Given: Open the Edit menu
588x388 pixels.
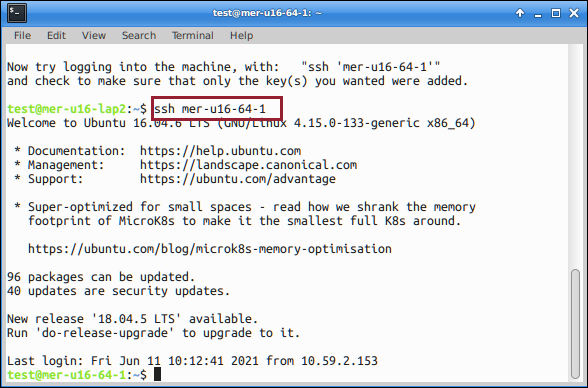Looking at the screenshot, I should point(56,36).
